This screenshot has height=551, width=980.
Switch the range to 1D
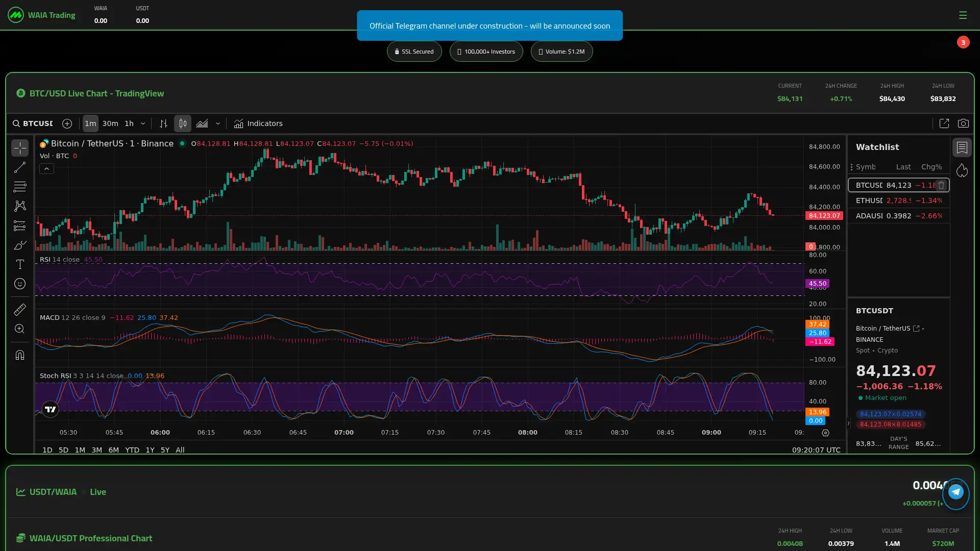click(x=47, y=450)
